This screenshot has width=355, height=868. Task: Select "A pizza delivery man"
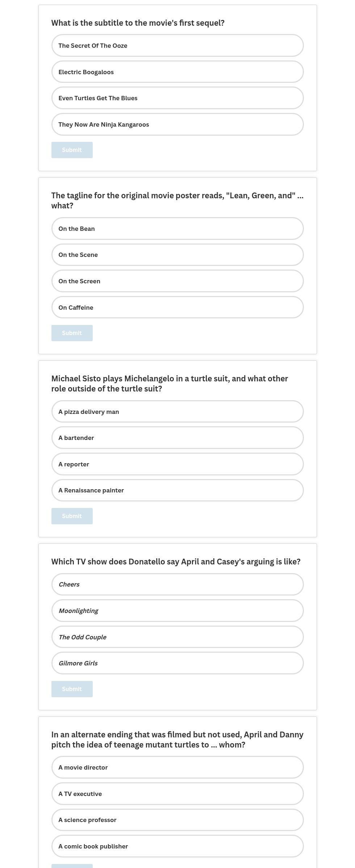click(177, 411)
